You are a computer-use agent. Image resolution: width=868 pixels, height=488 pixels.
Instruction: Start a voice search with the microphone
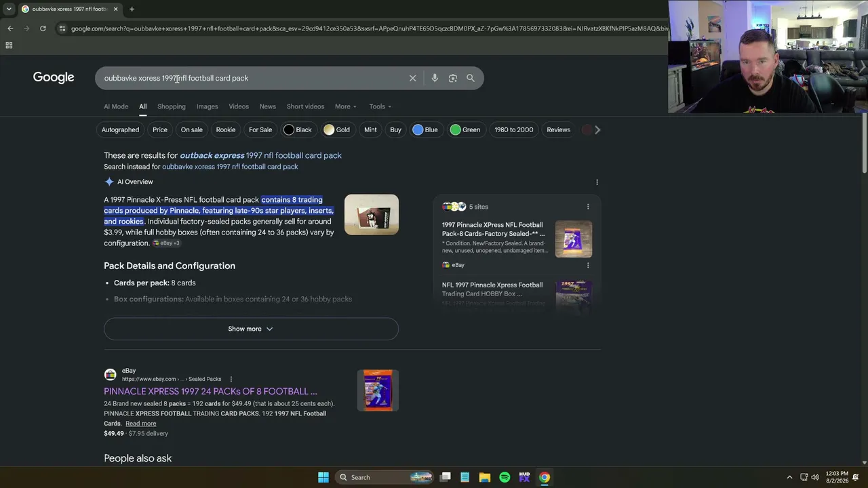(x=435, y=78)
